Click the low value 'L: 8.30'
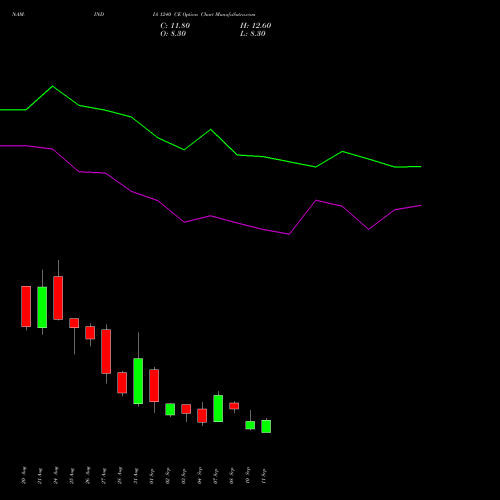 [x=253, y=34]
